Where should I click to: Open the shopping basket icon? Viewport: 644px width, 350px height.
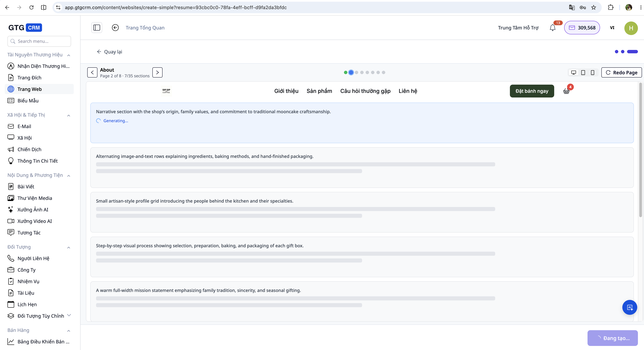pos(566,91)
